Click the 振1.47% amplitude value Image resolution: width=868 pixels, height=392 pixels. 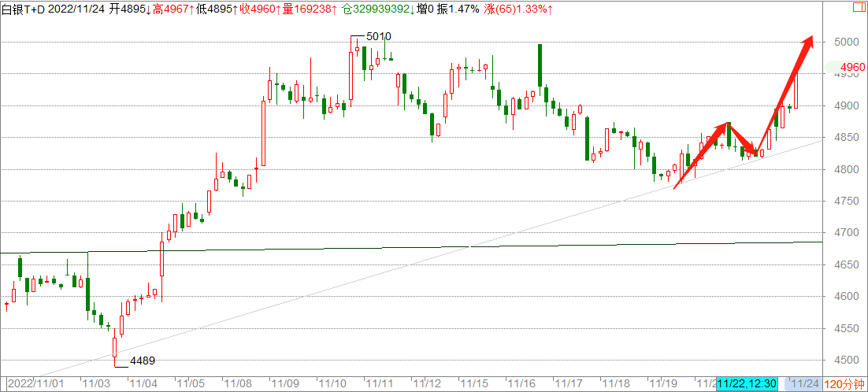(460, 9)
